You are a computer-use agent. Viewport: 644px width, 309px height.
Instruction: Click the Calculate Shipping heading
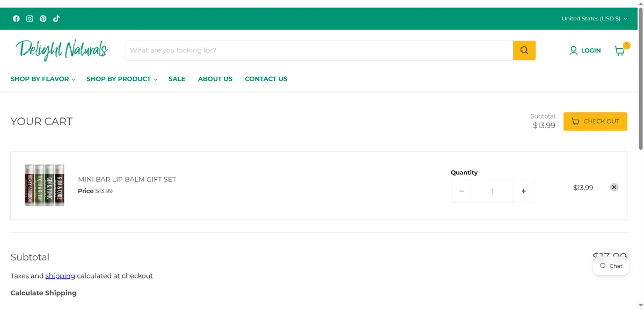tap(43, 293)
